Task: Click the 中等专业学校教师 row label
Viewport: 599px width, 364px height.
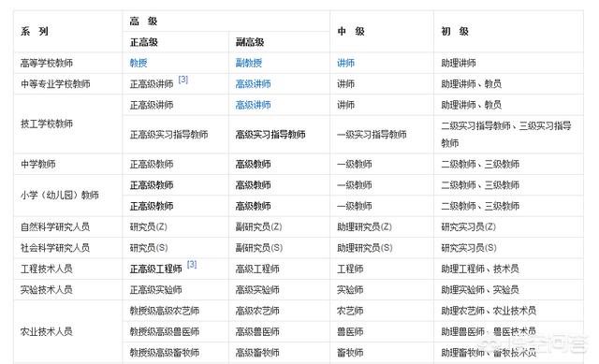Action: 55,83
